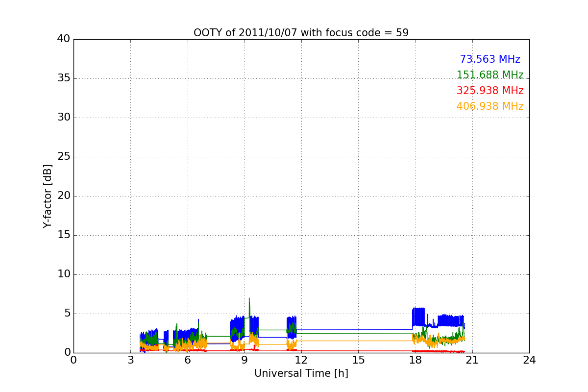The width and height of the screenshot is (588, 392).
Task: Click the x-axis tick label 9
Action: point(245,360)
